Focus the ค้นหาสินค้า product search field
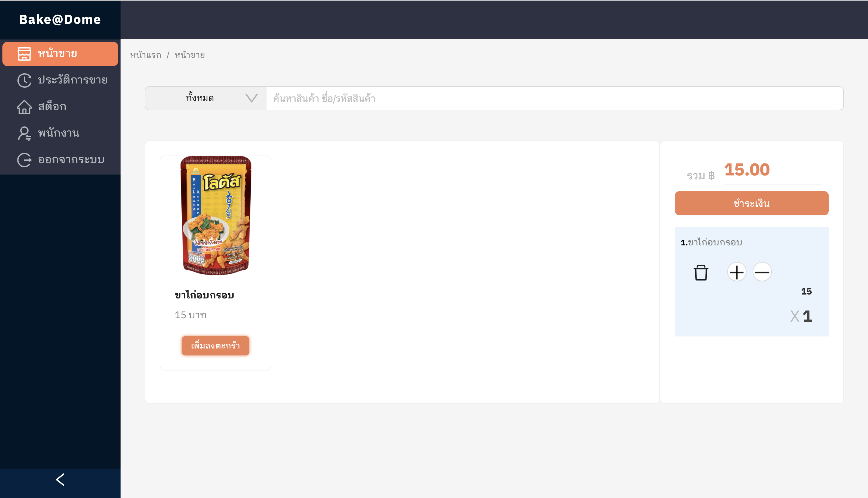 [555, 98]
